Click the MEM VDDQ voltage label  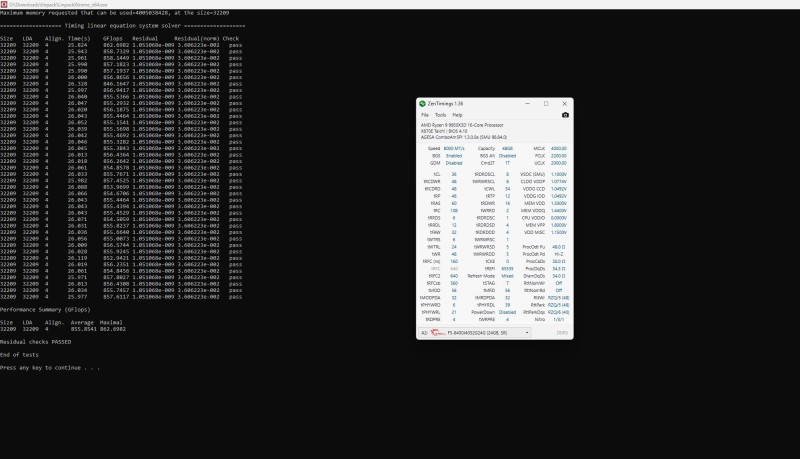(534, 211)
